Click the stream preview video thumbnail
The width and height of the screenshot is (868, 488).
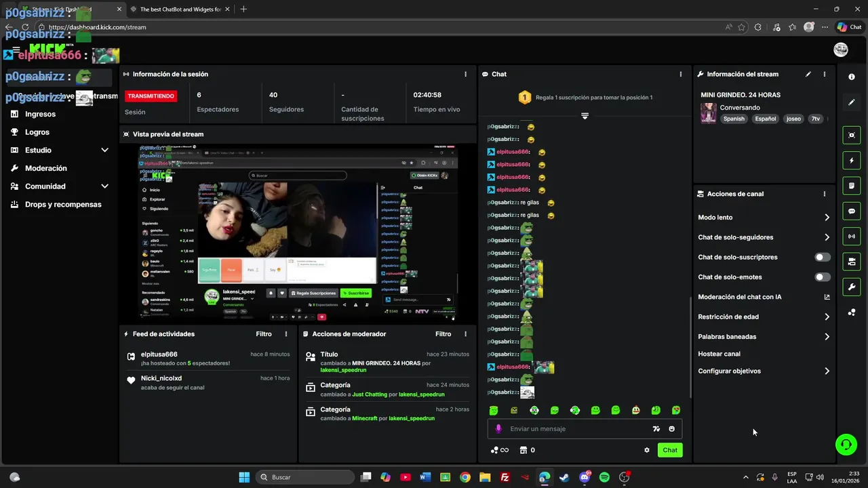(x=298, y=232)
